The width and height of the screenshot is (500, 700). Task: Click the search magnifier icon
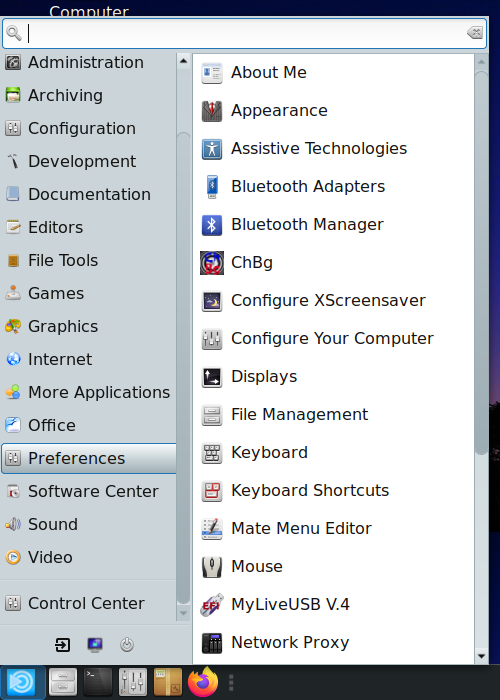14,33
